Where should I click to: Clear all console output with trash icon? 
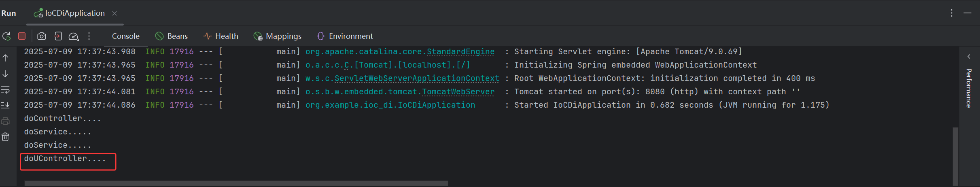point(5,137)
